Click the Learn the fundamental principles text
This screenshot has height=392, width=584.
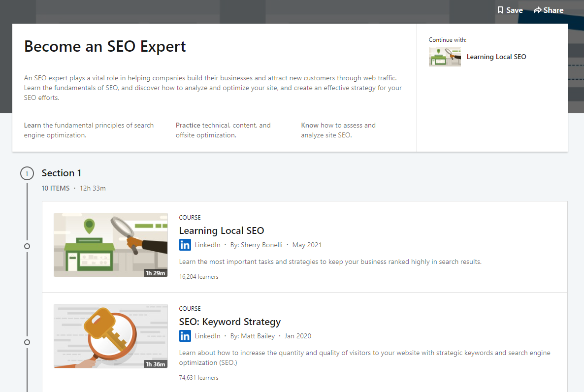coord(89,130)
